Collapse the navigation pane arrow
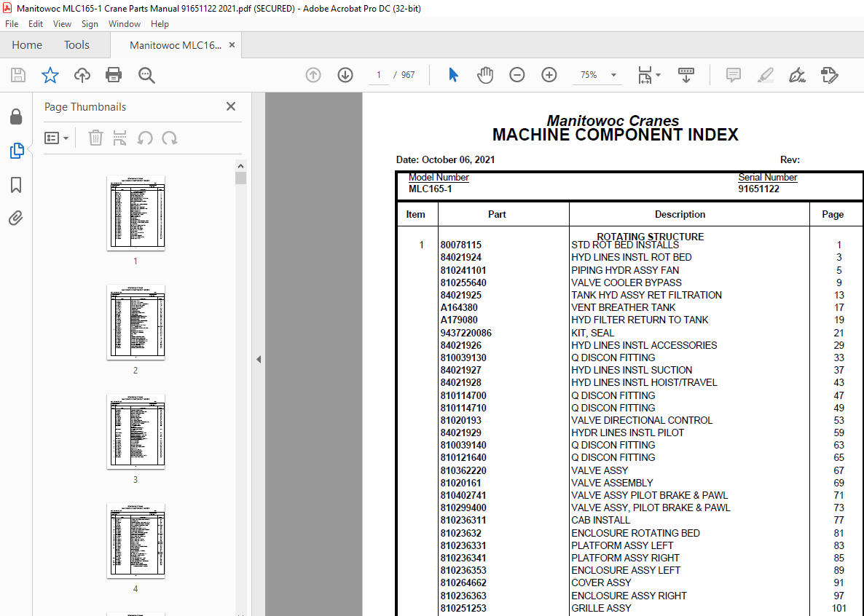The height and width of the screenshot is (616, 864). pyautogui.click(x=259, y=359)
